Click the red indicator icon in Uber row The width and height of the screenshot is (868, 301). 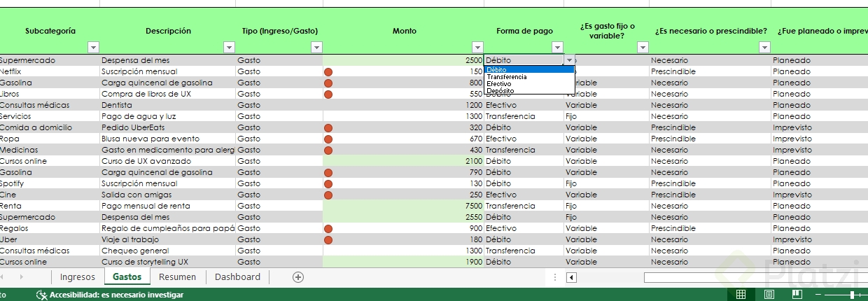[328, 239]
